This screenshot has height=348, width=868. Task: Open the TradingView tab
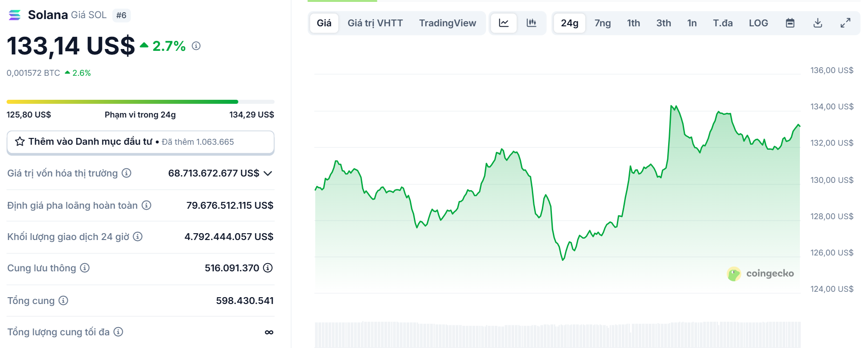click(447, 23)
